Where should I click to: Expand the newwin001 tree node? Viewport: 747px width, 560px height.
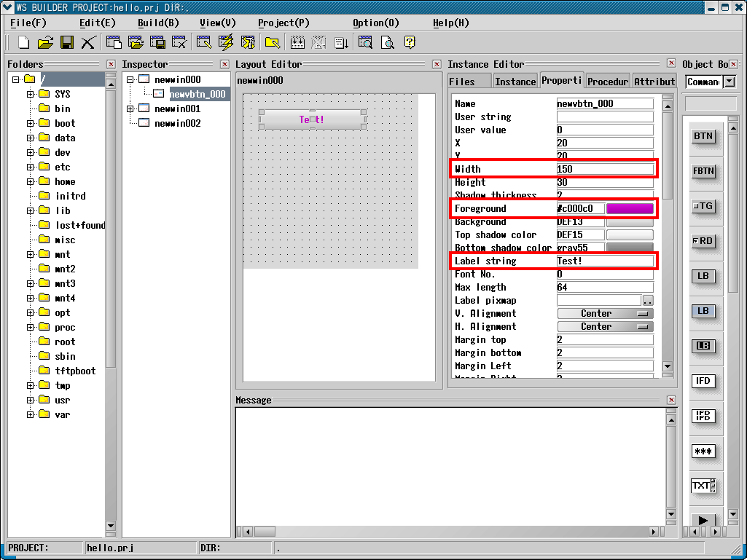point(130,109)
